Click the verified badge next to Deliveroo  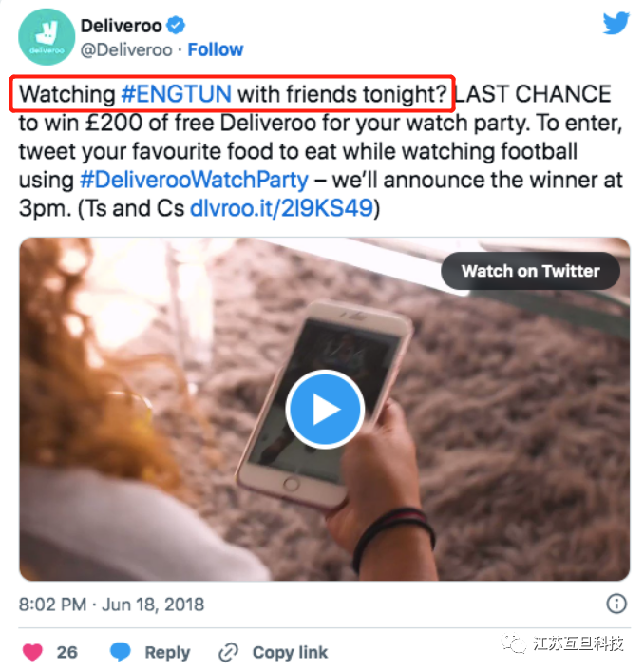pos(176,26)
